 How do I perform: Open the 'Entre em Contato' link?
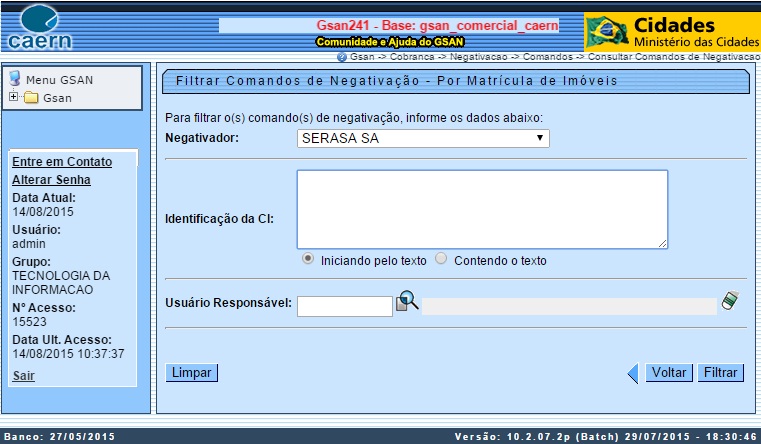[x=62, y=162]
